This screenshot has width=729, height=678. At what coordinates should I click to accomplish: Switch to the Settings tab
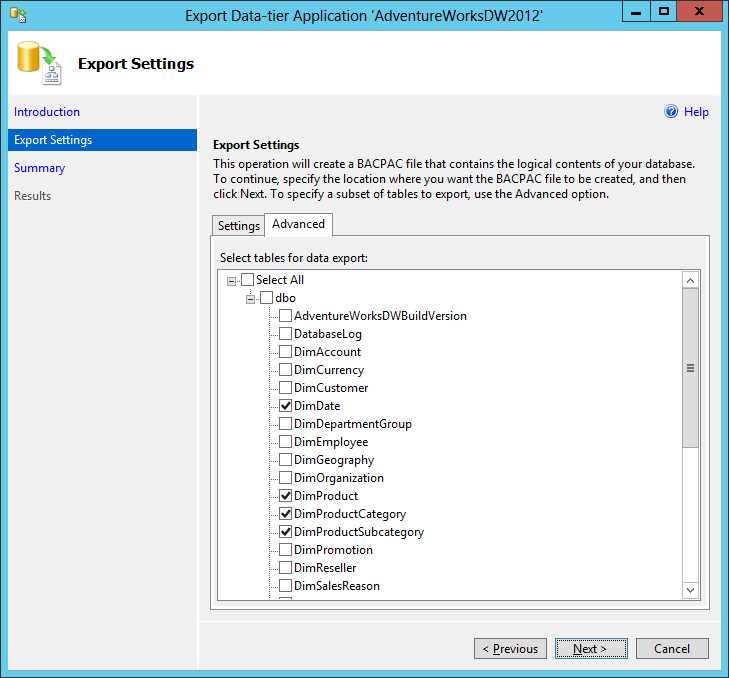coord(239,226)
